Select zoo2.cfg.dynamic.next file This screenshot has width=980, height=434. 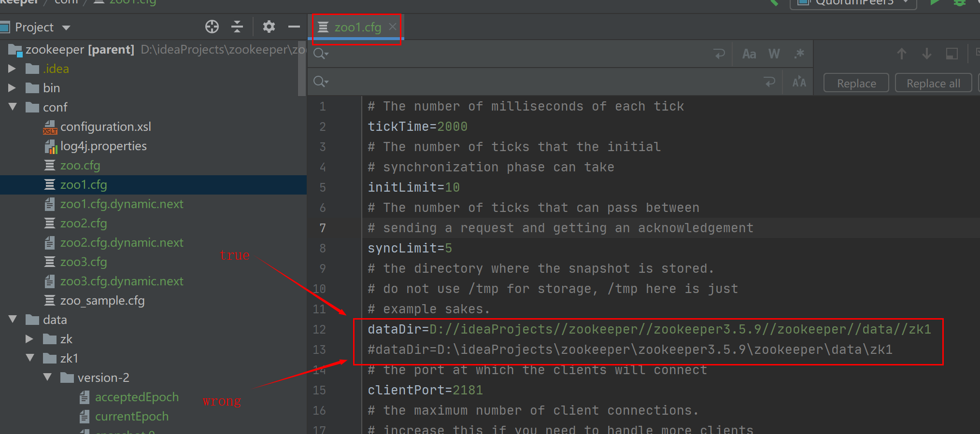point(122,242)
